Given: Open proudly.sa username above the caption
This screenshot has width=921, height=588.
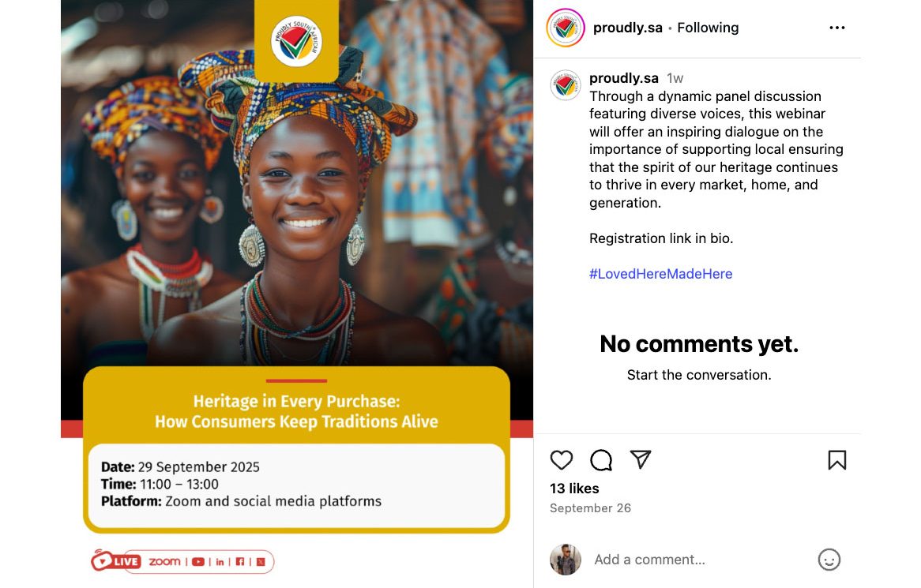Looking at the screenshot, I should click(624, 78).
